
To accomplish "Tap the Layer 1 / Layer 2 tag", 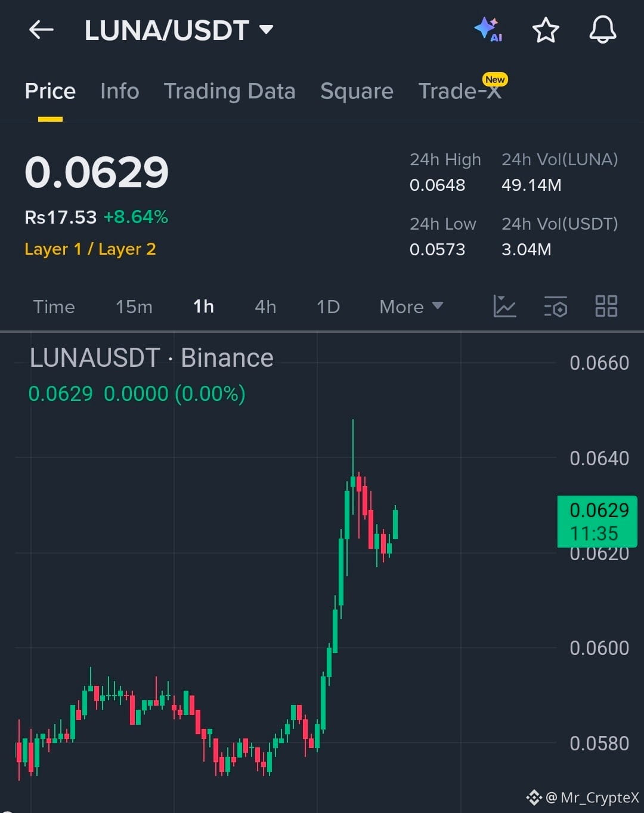I will (x=90, y=249).
